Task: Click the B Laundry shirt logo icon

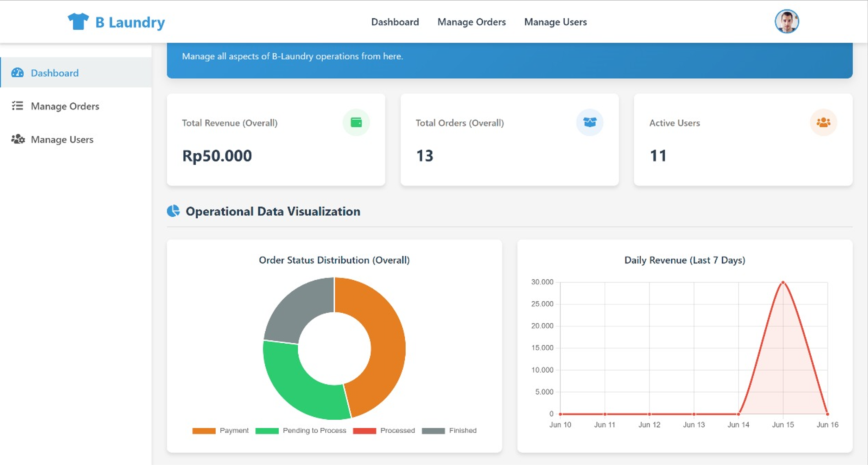Action: click(79, 21)
